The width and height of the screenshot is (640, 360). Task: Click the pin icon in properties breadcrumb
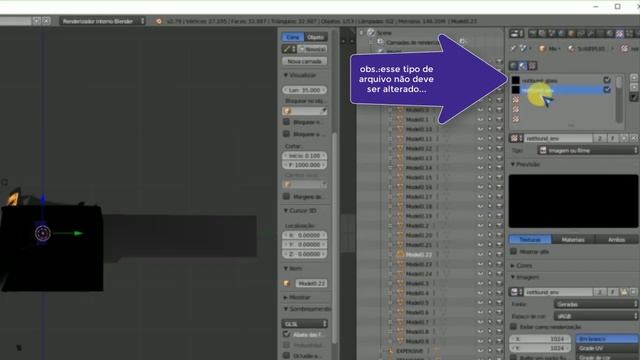tap(514, 49)
